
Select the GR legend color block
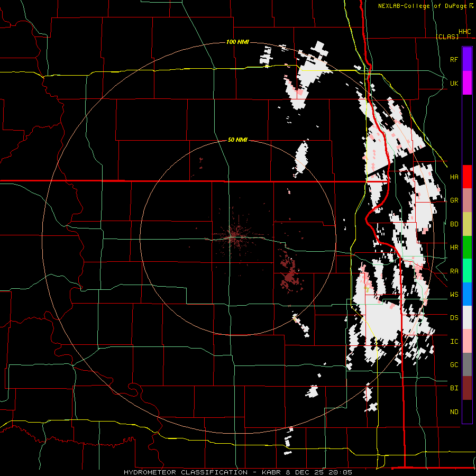(467, 200)
